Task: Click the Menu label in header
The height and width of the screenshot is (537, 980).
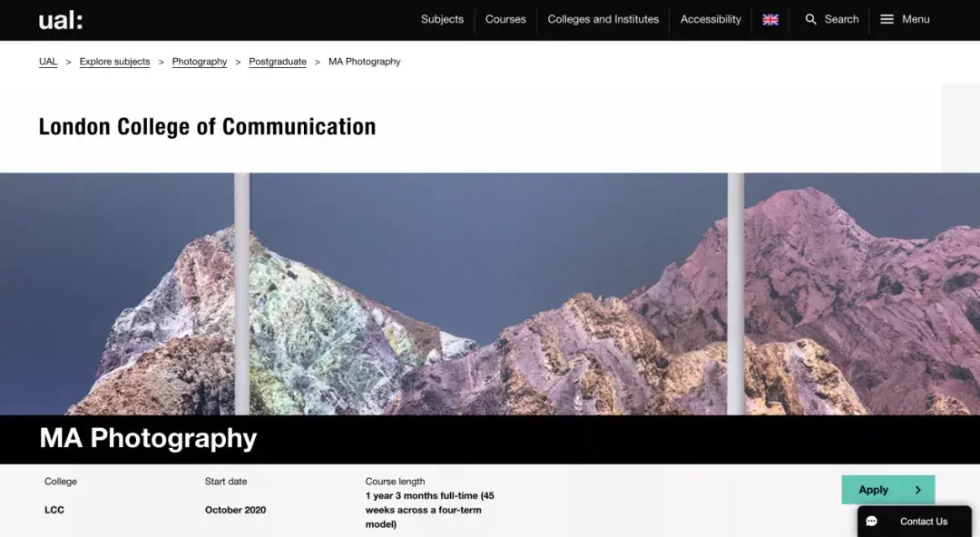Action: (916, 19)
